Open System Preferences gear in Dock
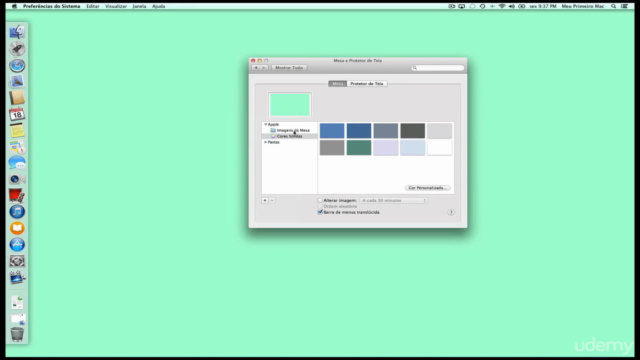 coord(17,261)
